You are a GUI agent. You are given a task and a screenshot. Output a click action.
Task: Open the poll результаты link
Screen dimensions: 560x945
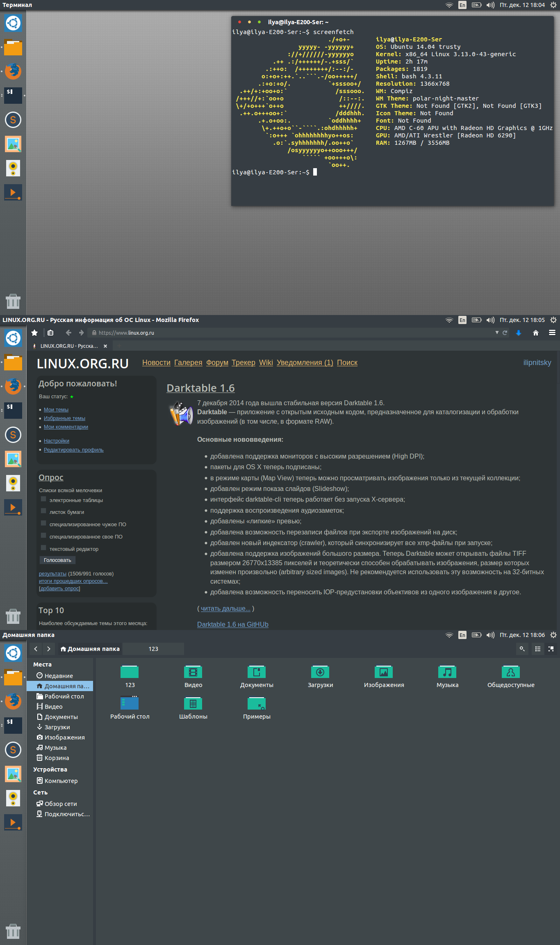(52, 573)
